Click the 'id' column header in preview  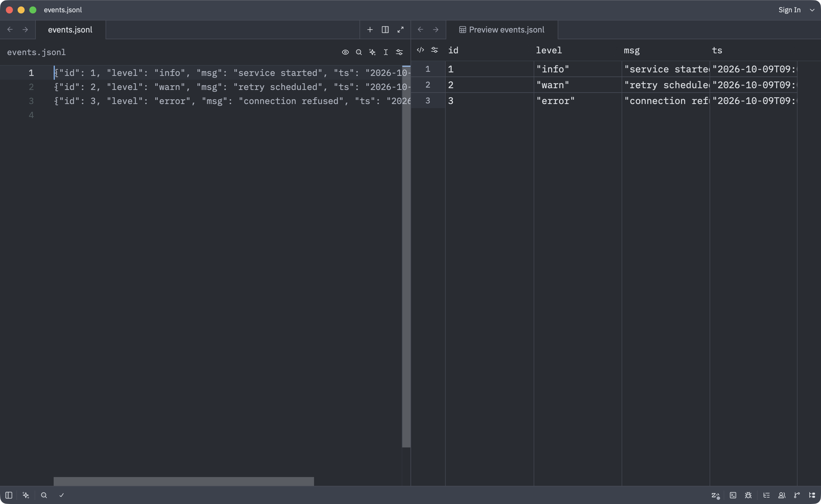(x=453, y=50)
